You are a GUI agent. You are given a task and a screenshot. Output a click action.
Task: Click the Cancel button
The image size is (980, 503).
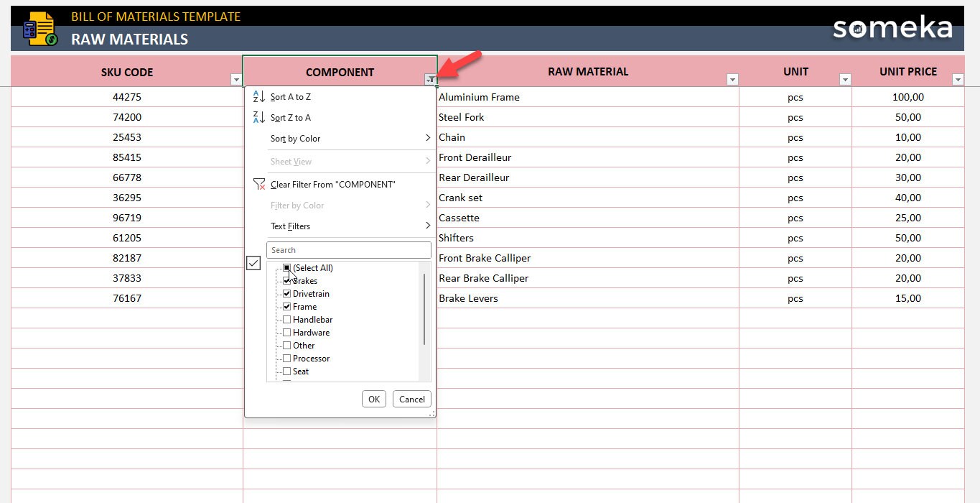coord(412,399)
